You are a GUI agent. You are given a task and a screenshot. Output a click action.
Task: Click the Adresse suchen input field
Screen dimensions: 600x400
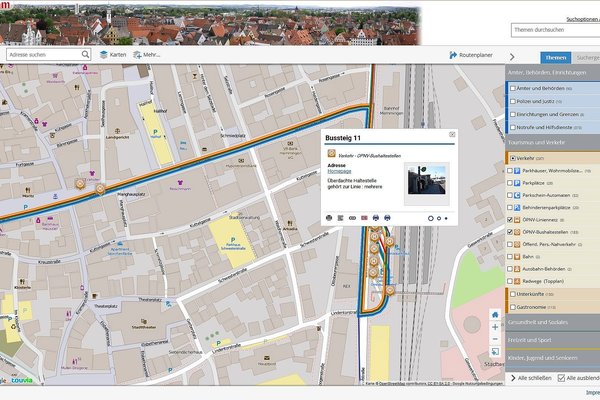tap(44, 55)
